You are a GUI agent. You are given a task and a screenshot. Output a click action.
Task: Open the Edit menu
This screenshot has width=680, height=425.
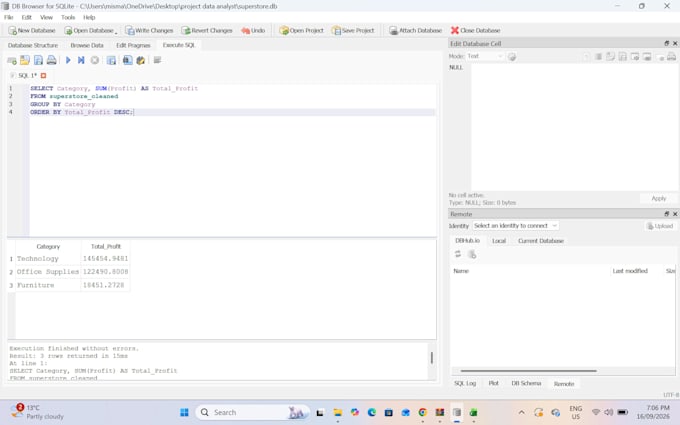tap(26, 17)
